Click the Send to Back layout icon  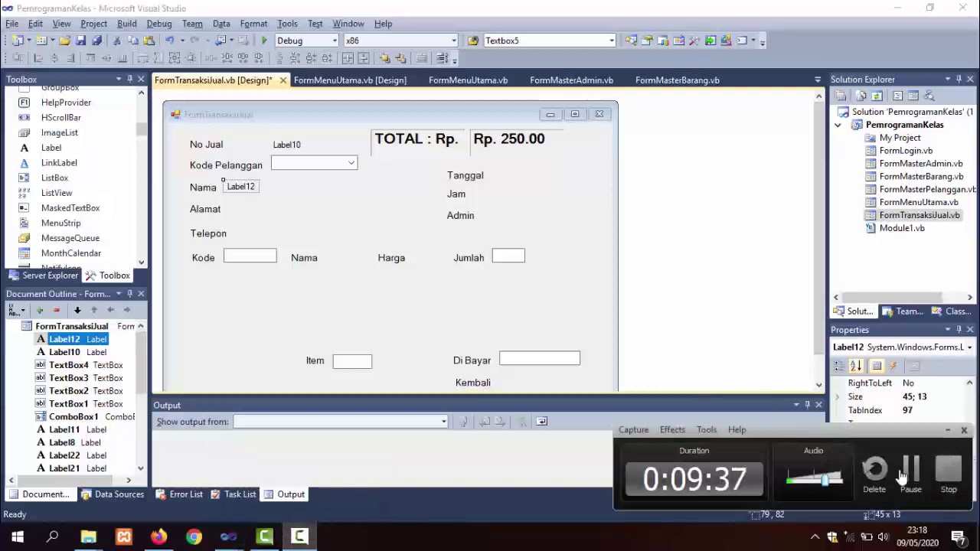[x=400, y=58]
